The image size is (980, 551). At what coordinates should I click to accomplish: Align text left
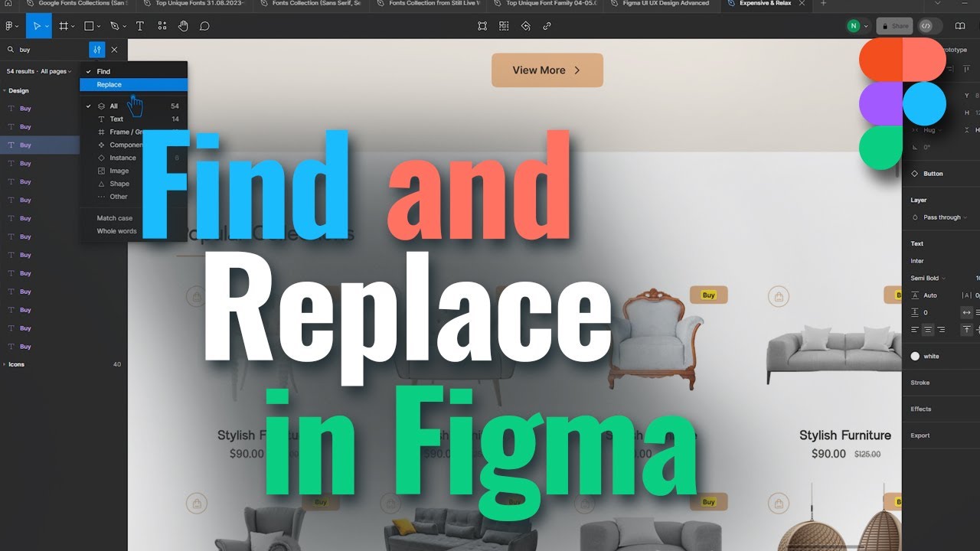pos(915,330)
